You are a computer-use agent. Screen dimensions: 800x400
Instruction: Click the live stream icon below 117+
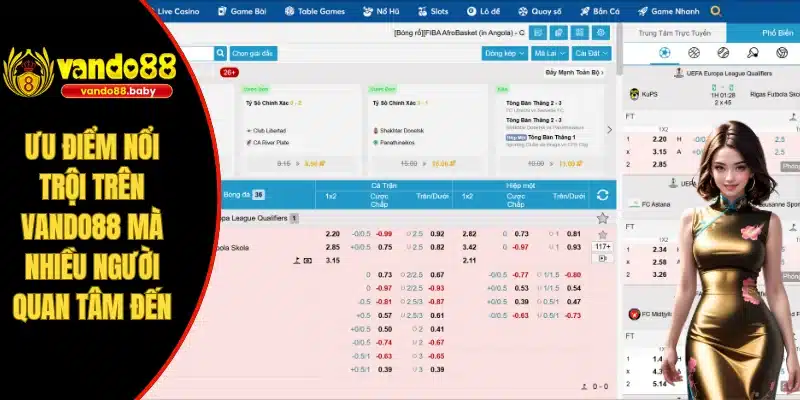click(x=603, y=259)
